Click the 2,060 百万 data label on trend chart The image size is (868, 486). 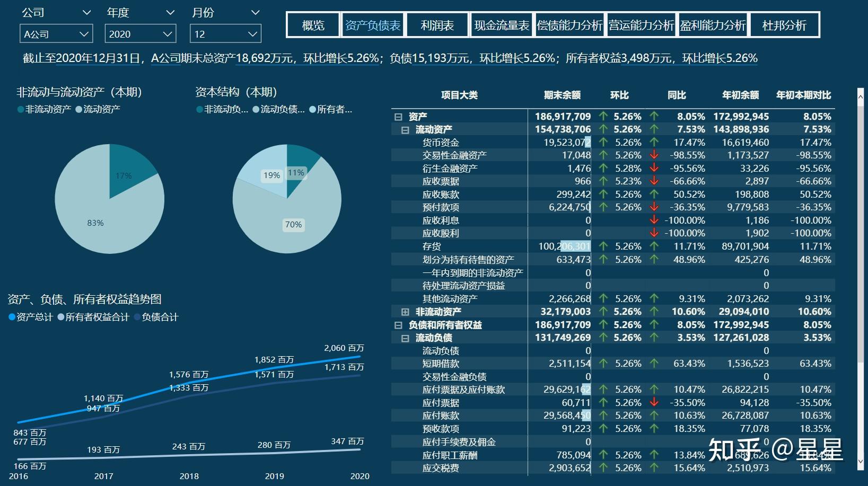[344, 348]
